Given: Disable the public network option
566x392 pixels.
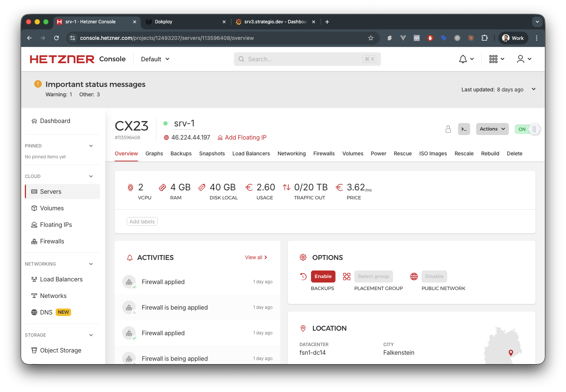Looking at the screenshot, I should (x=434, y=277).
